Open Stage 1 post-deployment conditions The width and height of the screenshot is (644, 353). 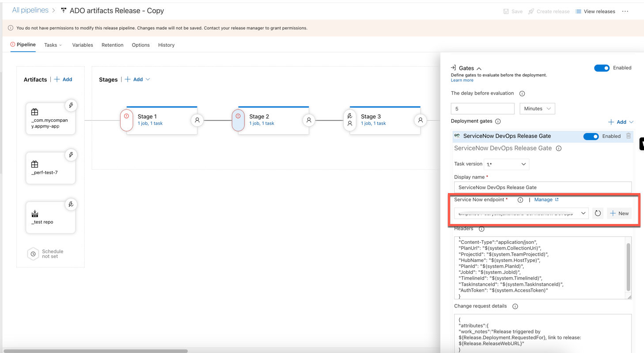(x=197, y=120)
